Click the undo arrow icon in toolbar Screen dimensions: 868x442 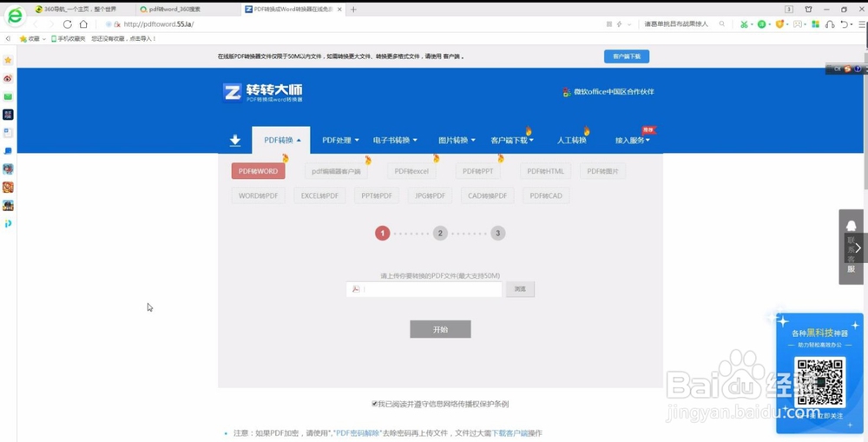tap(844, 24)
